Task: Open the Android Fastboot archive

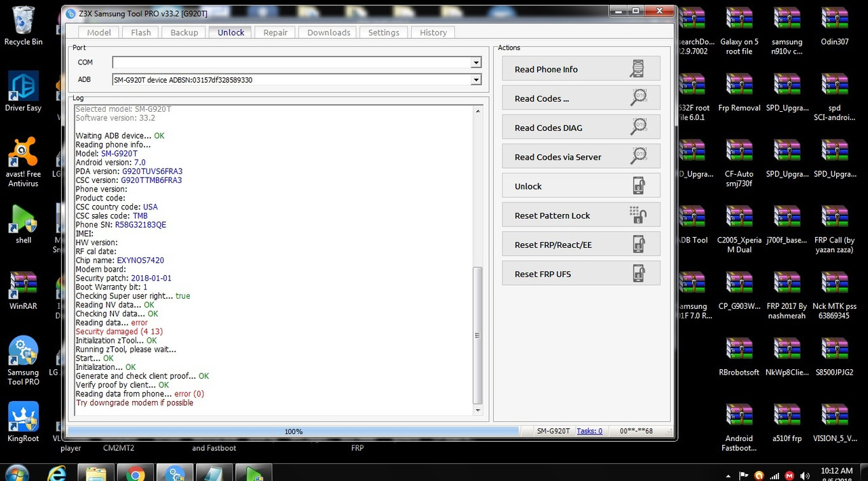Action: [x=739, y=427]
